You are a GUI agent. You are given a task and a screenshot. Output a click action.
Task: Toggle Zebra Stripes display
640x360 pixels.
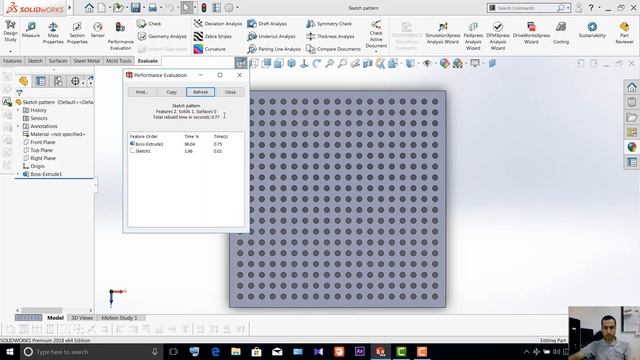click(213, 36)
